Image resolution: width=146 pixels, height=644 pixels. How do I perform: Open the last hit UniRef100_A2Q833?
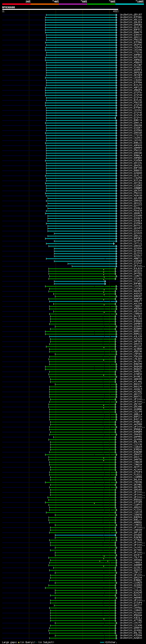131,638
